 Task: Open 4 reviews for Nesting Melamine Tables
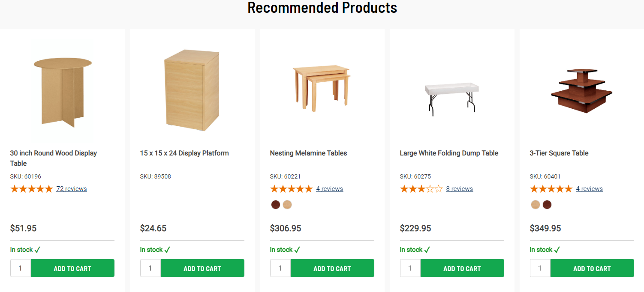329,189
